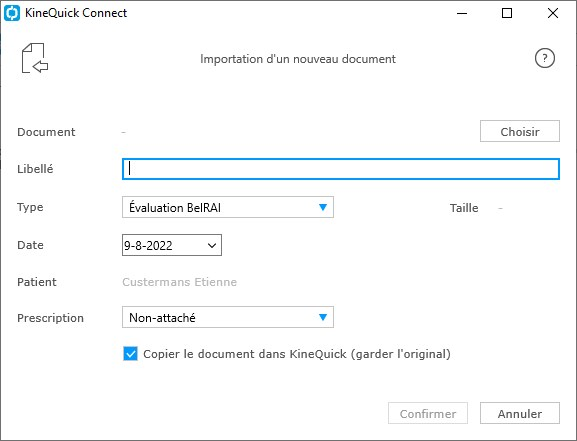The width and height of the screenshot is (577, 441).
Task: Toggle the Copier le document dans KineQuick checkbox
Action: (130, 354)
